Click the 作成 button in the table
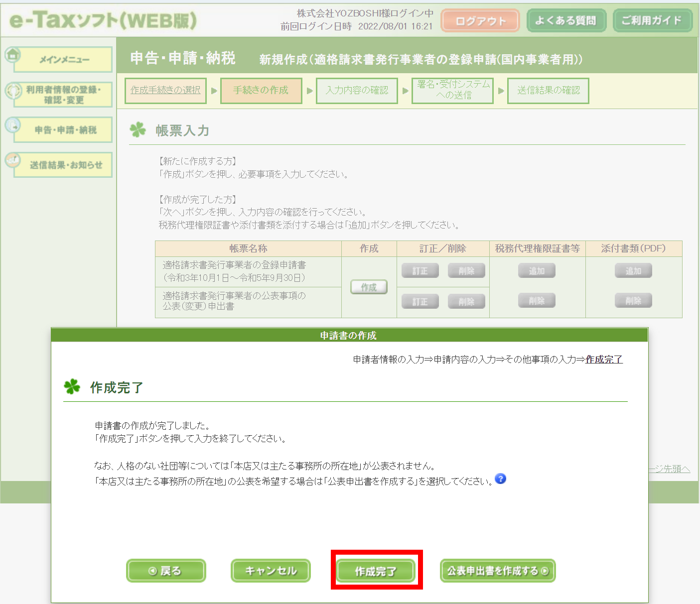Viewport: 700px width, 604px height. pos(369,287)
